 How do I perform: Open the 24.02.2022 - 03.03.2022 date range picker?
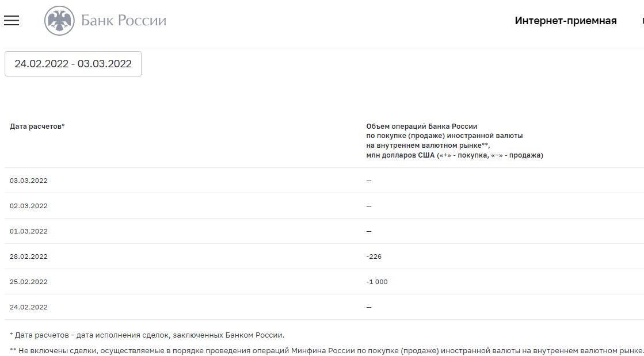(x=73, y=64)
